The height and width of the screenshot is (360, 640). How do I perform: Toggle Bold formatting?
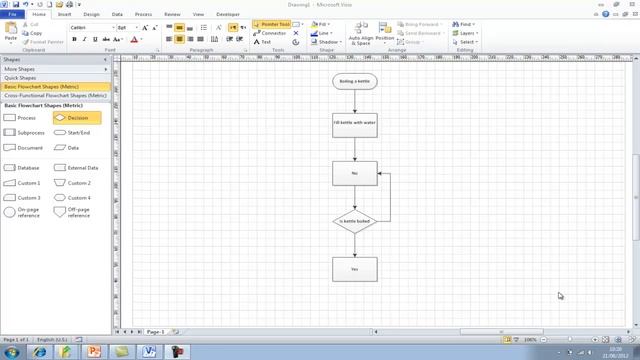click(x=74, y=39)
